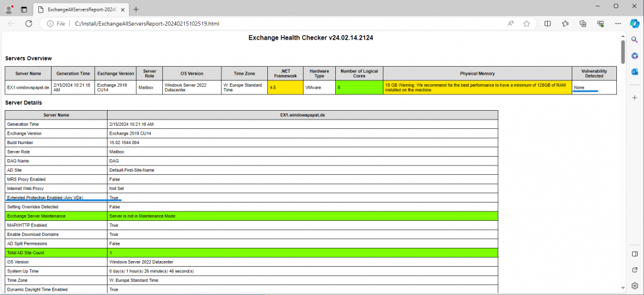The image size is (644, 295).
Task: Open a new tab with plus button
Action: click(x=136, y=9)
